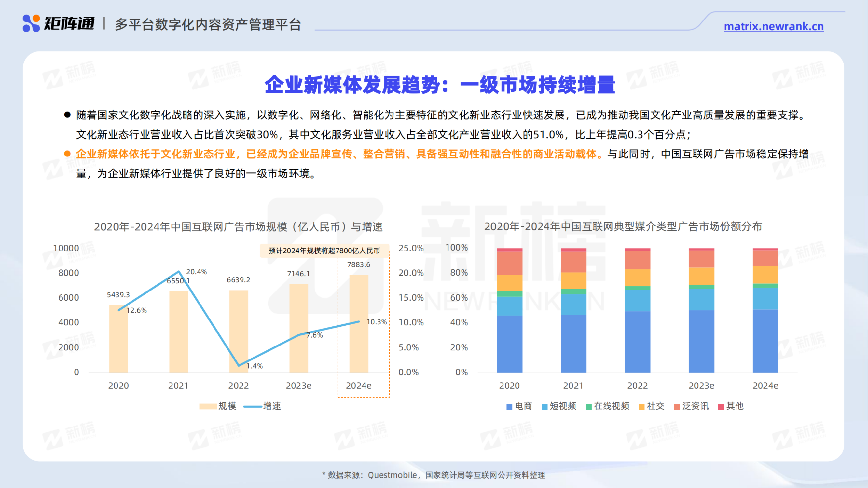Click the 1.4% growth label
This screenshot has width=868, height=488.
(255, 366)
